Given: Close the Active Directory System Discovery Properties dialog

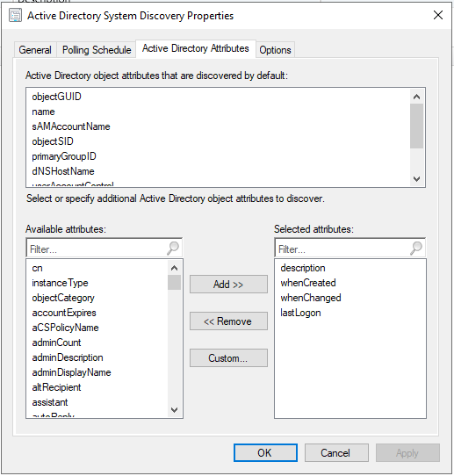Looking at the screenshot, I should (x=438, y=15).
